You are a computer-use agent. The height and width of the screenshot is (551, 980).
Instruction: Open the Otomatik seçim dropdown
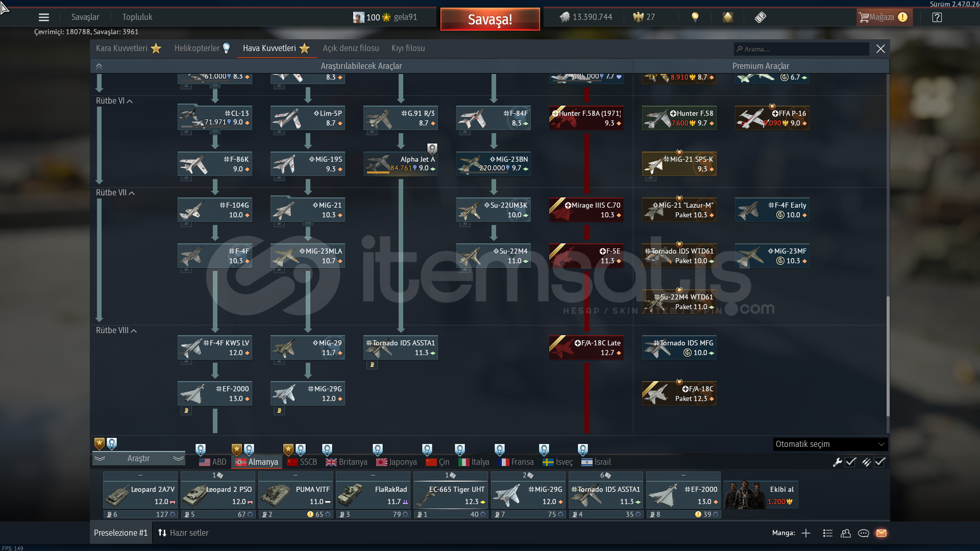830,444
